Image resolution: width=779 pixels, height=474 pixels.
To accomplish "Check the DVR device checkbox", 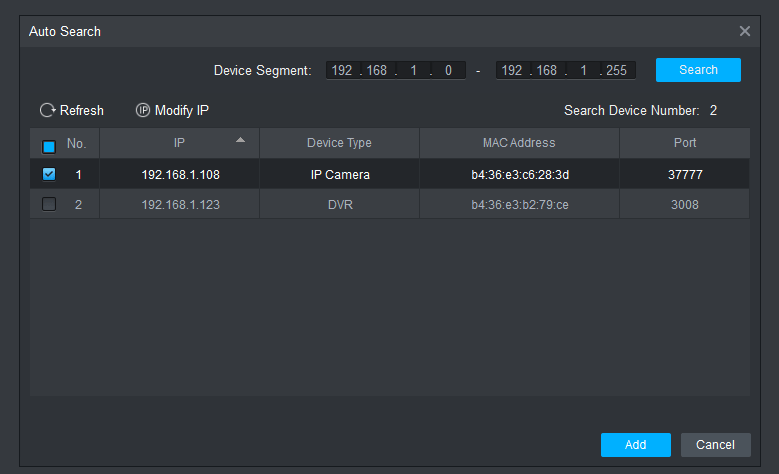I will pos(49,204).
